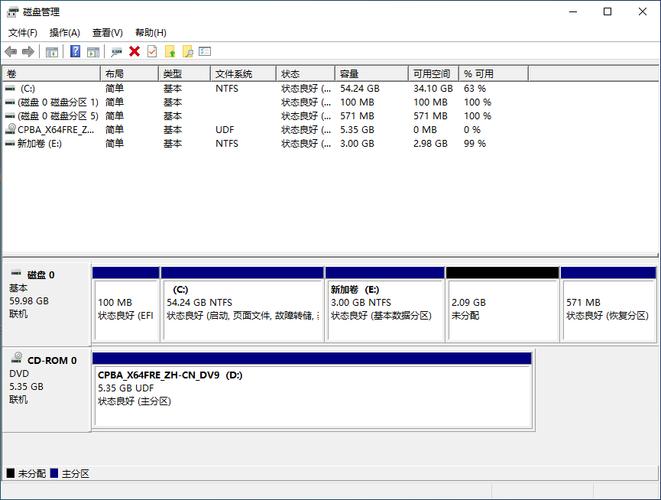Click the view settings list icon
The width and height of the screenshot is (661, 500).
[205, 51]
